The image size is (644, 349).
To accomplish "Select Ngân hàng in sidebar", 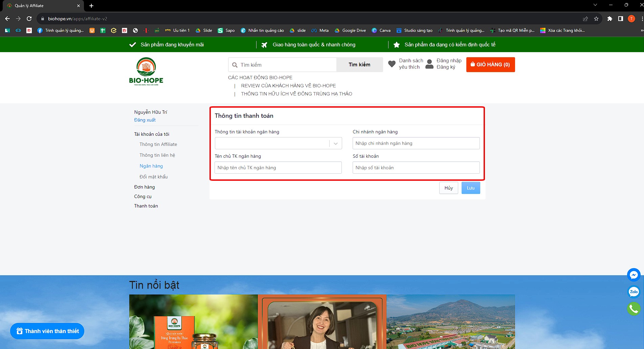I will (151, 166).
